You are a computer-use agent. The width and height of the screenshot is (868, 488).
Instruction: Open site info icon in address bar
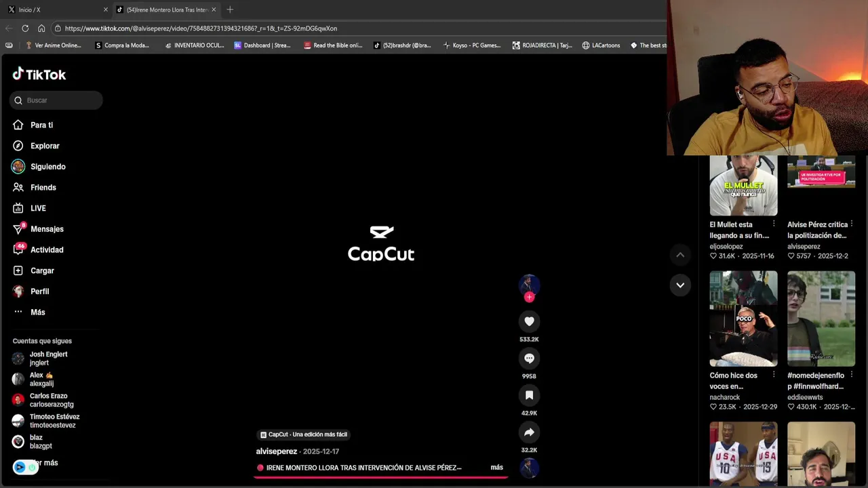tap(58, 28)
